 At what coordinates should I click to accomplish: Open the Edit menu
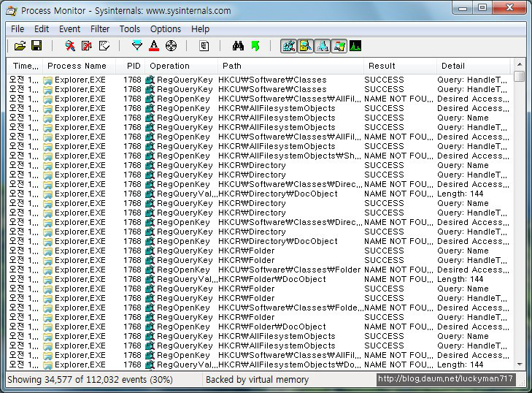point(42,29)
